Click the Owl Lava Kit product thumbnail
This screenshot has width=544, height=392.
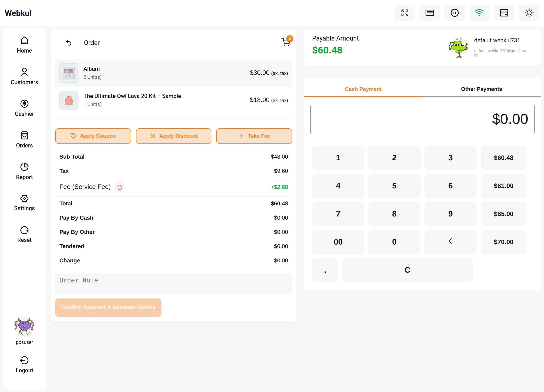tap(69, 100)
